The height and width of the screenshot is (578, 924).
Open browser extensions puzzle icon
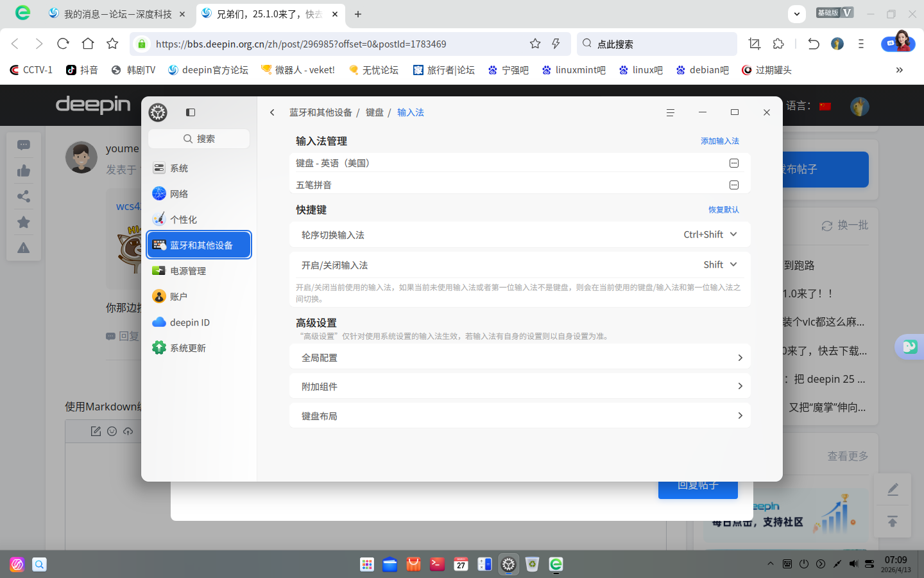click(778, 44)
